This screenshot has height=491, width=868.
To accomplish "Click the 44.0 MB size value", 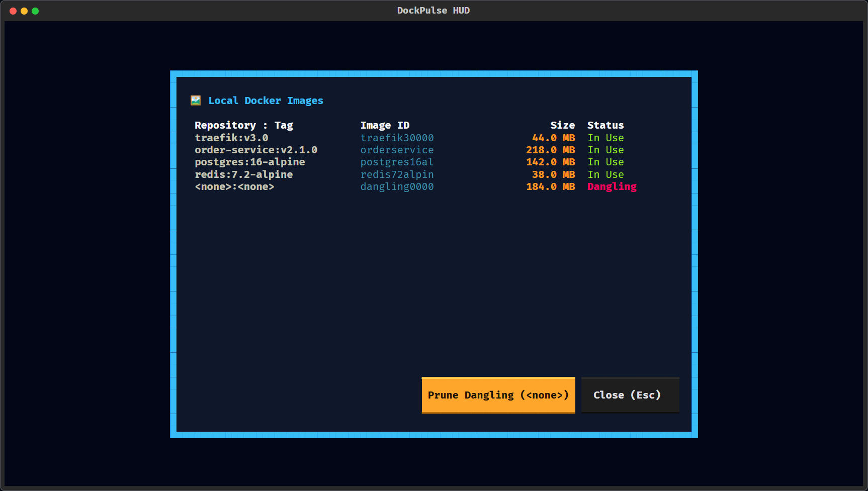I will (x=554, y=138).
